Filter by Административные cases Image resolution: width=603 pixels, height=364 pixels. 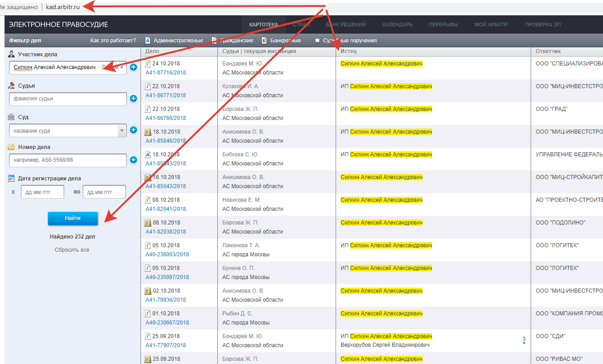coord(174,40)
